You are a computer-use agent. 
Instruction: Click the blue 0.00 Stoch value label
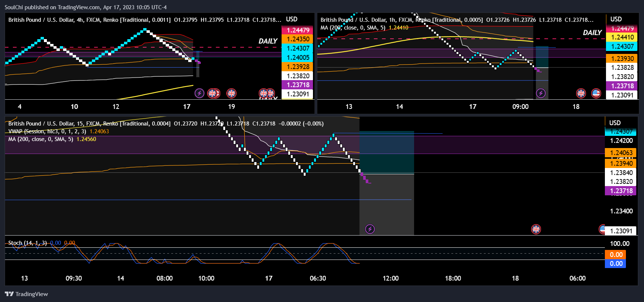tap(616, 264)
